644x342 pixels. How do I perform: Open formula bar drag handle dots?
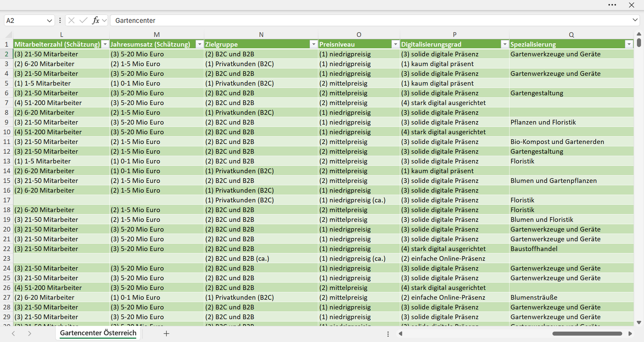60,20
